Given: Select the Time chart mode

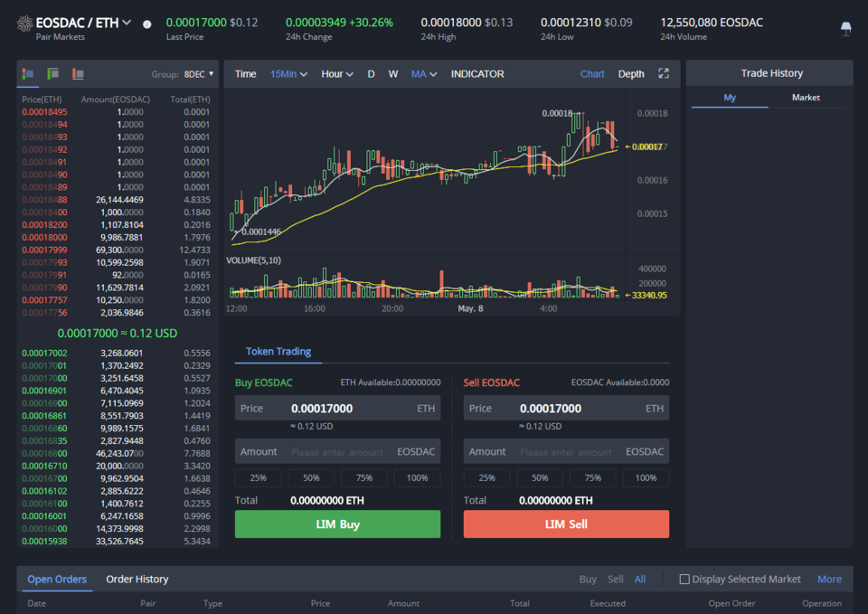Looking at the screenshot, I should 245,74.
